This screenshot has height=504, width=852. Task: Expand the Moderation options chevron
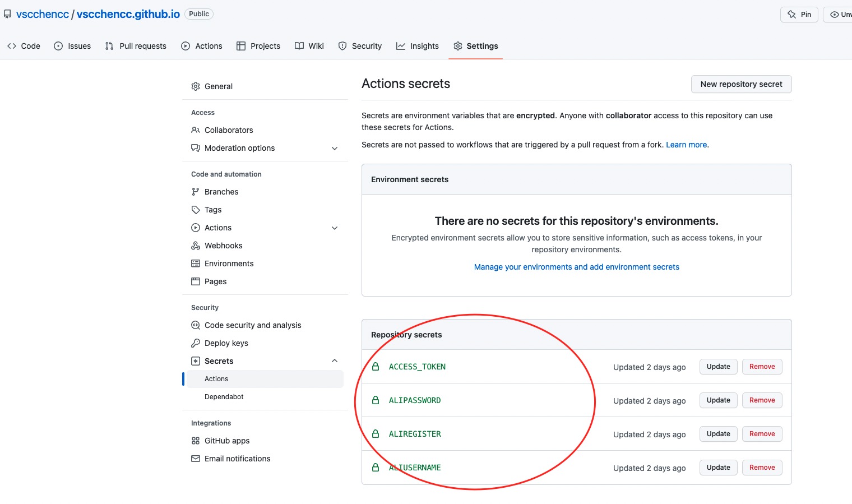tap(335, 148)
